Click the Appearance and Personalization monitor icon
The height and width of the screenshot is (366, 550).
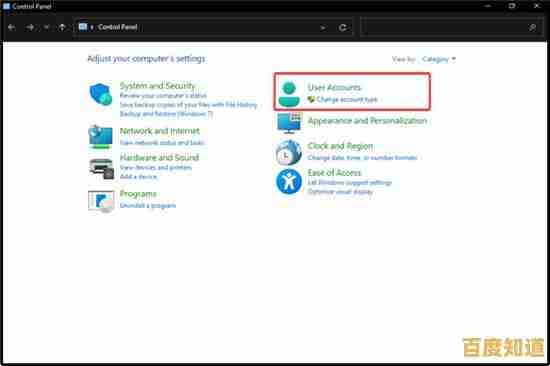289,123
